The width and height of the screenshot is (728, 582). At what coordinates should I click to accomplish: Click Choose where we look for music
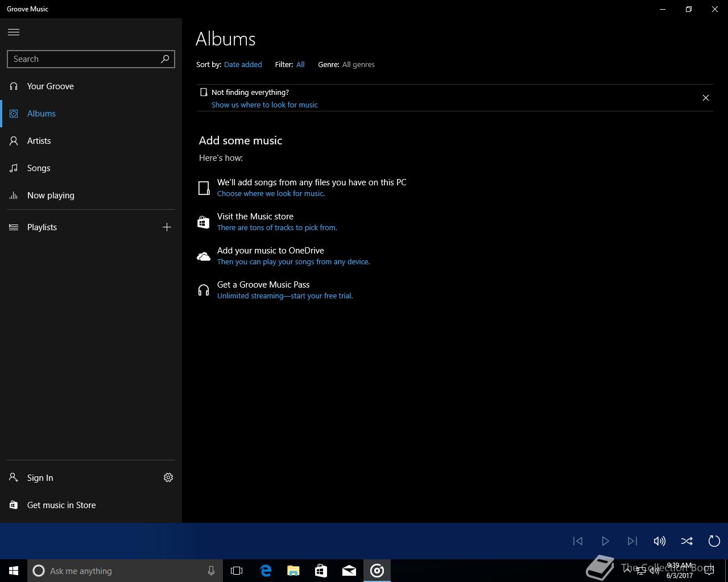271,194
